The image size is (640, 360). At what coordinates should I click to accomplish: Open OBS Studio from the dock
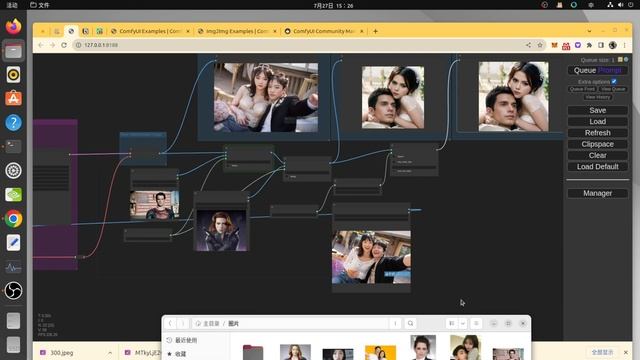tap(13, 291)
